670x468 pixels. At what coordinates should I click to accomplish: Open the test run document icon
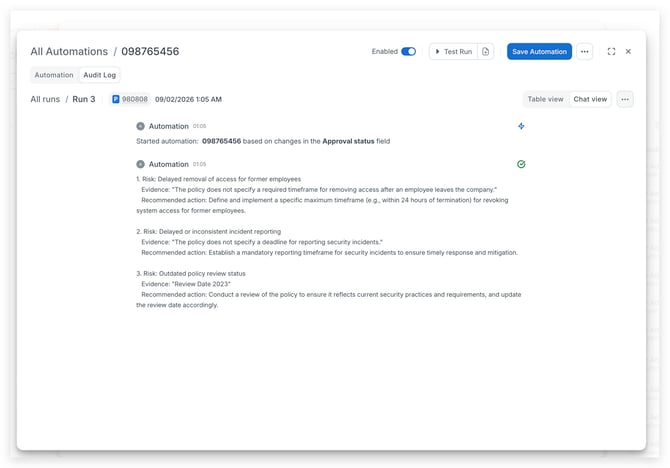[485, 51]
